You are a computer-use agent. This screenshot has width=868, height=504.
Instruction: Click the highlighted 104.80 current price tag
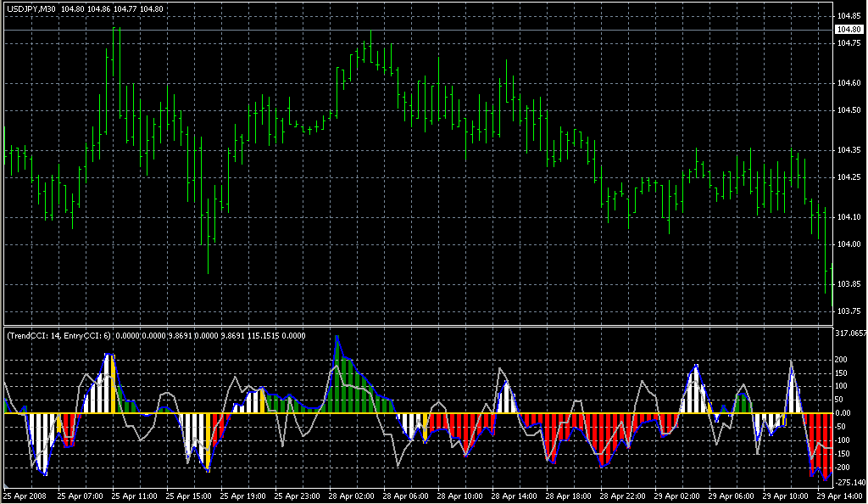pyautogui.click(x=849, y=30)
